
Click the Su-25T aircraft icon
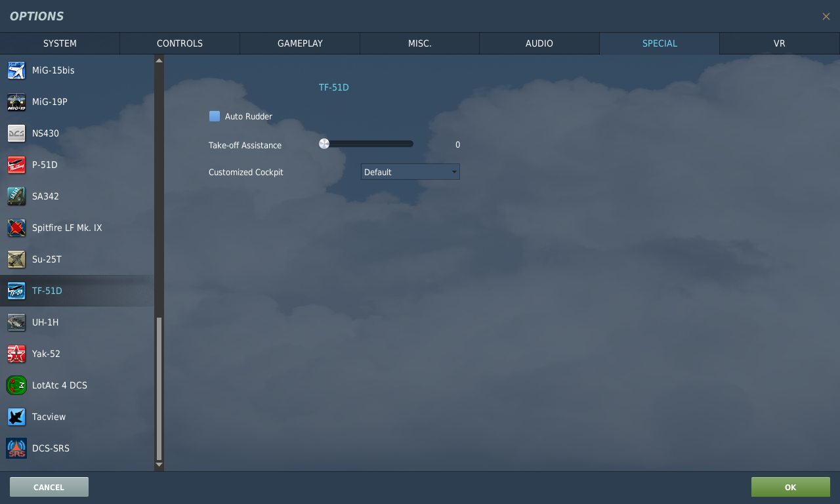(16, 259)
